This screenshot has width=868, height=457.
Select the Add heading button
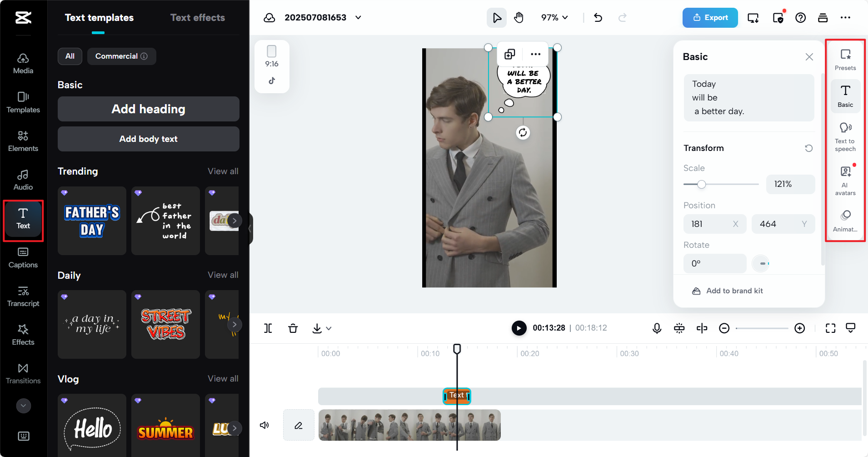pos(148,109)
